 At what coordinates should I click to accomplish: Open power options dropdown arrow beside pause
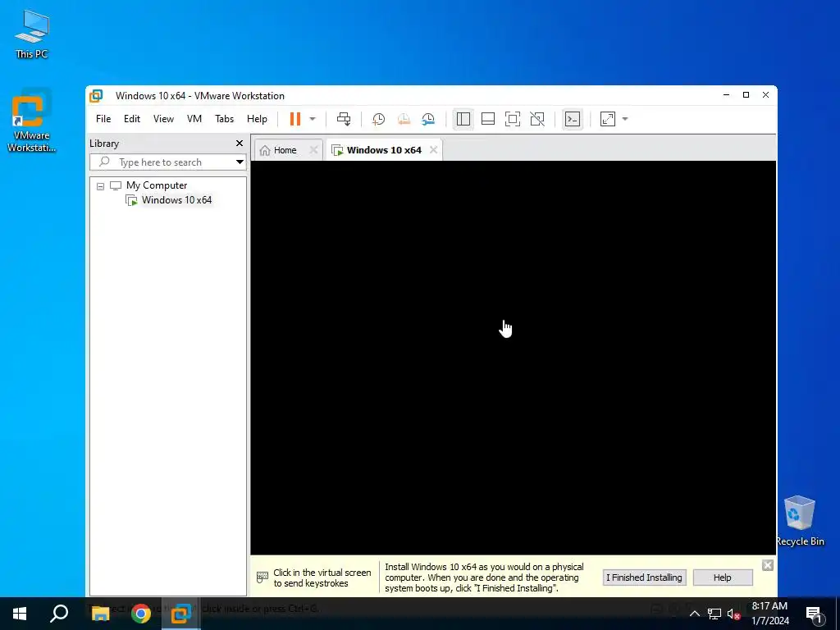tap(313, 119)
